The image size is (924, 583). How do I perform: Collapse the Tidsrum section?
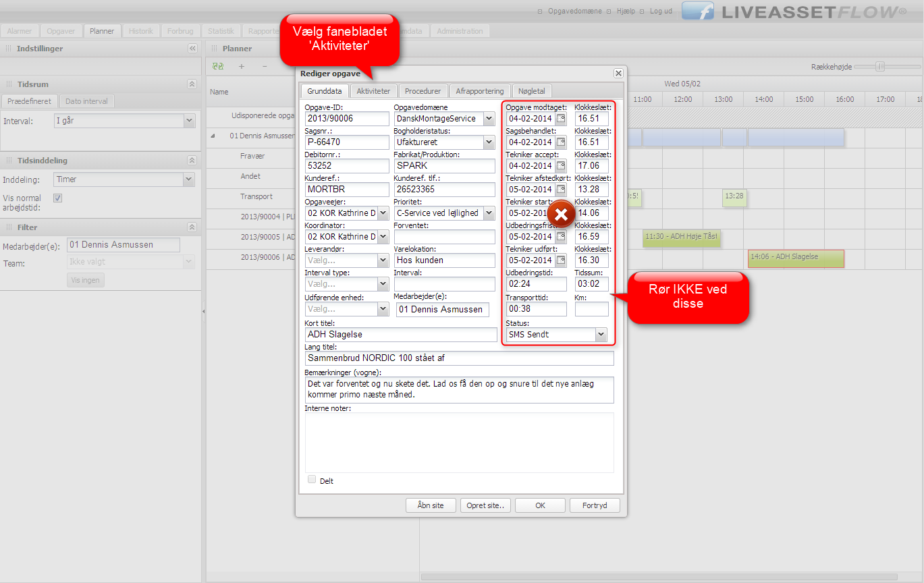[192, 84]
